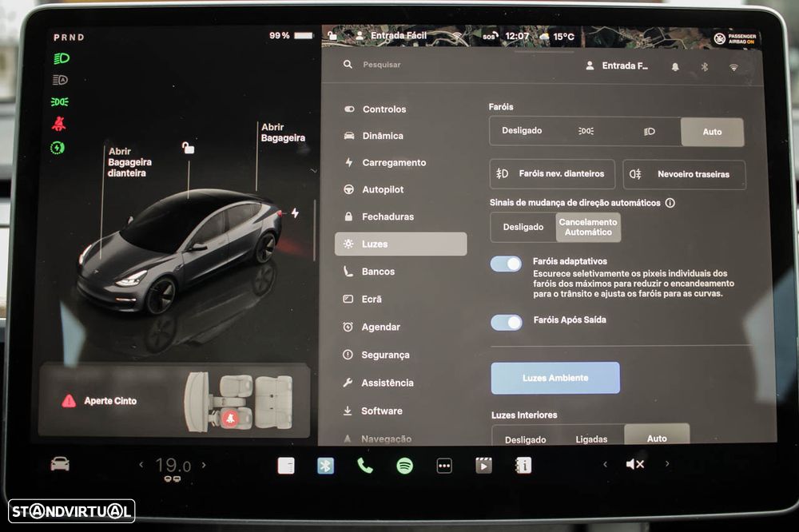
Task: Open the Ecrã settings menu
Action: (364, 299)
